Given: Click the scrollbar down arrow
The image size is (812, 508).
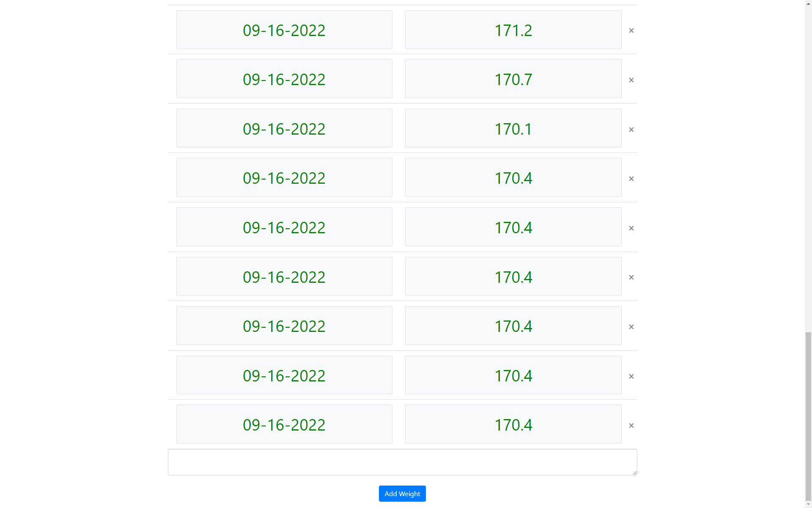Looking at the screenshot, I should click(x=808, y=504).
